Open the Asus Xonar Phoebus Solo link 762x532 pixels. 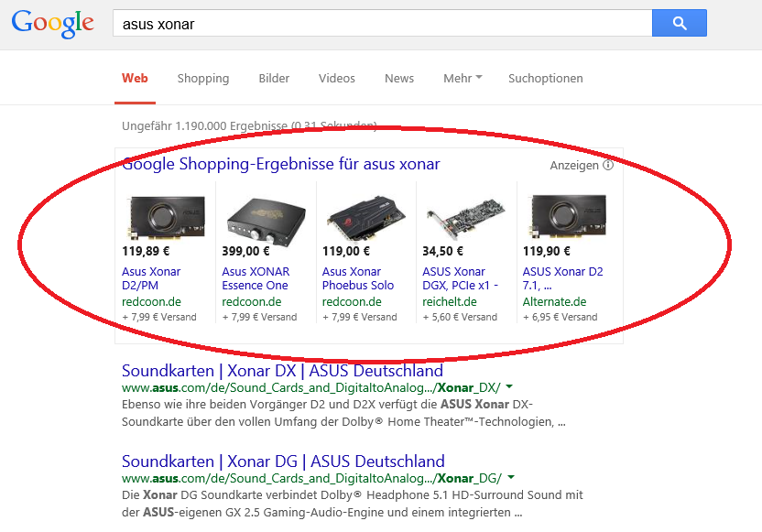(x=358, y=278)
